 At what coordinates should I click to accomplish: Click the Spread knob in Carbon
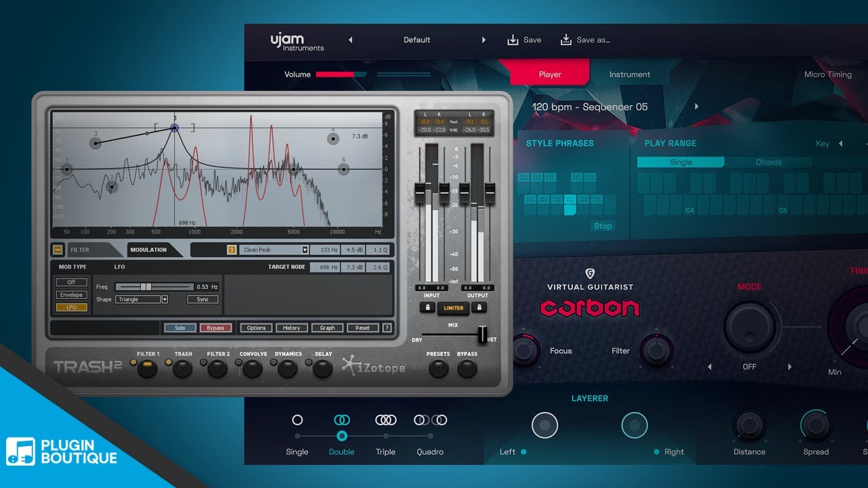click(x=816, y=426)
